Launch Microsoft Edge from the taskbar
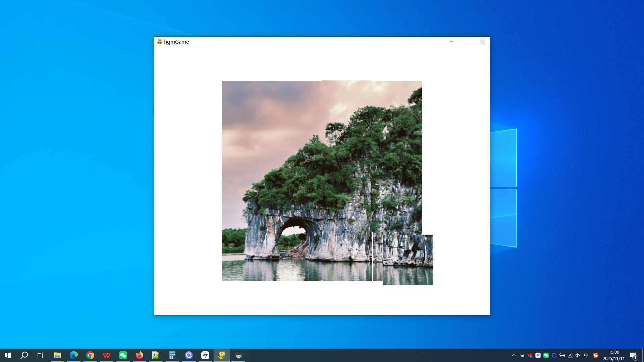This screenshot has height=362, width=644. click(74, 356)
